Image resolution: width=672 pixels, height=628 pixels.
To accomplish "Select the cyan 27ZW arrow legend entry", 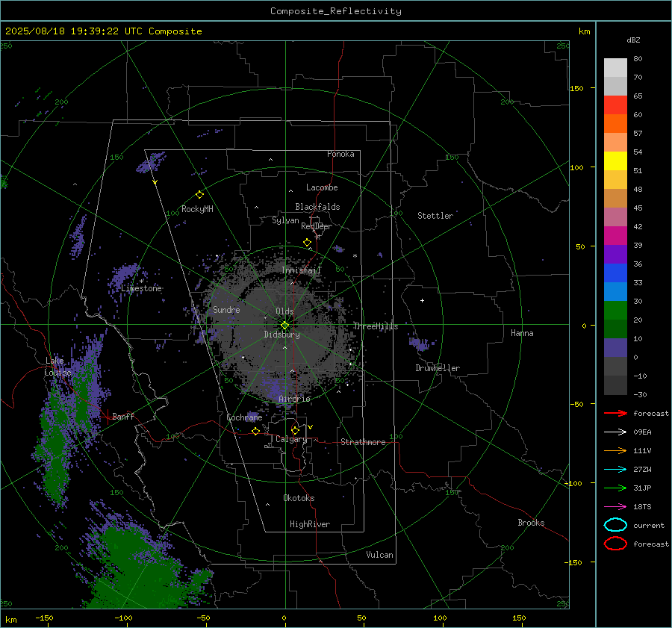I will [615, 470].
